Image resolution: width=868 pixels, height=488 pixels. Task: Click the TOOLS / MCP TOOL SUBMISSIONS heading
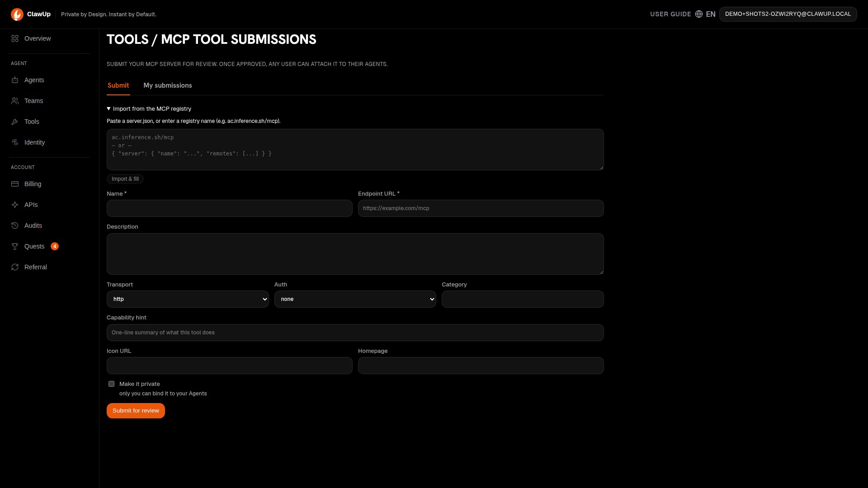coord(212,40)
